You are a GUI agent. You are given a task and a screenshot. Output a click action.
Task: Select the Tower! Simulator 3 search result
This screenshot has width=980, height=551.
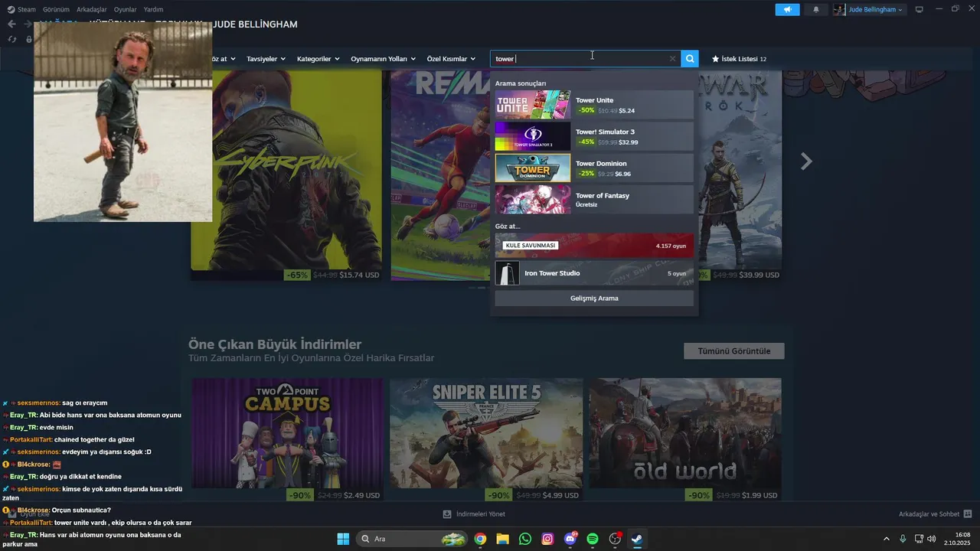point(594,136)
